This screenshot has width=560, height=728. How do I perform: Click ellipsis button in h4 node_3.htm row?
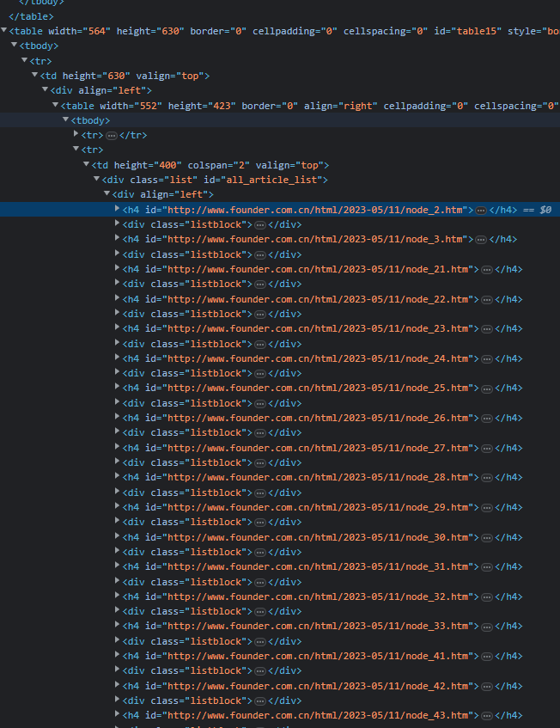pos(481,240)
